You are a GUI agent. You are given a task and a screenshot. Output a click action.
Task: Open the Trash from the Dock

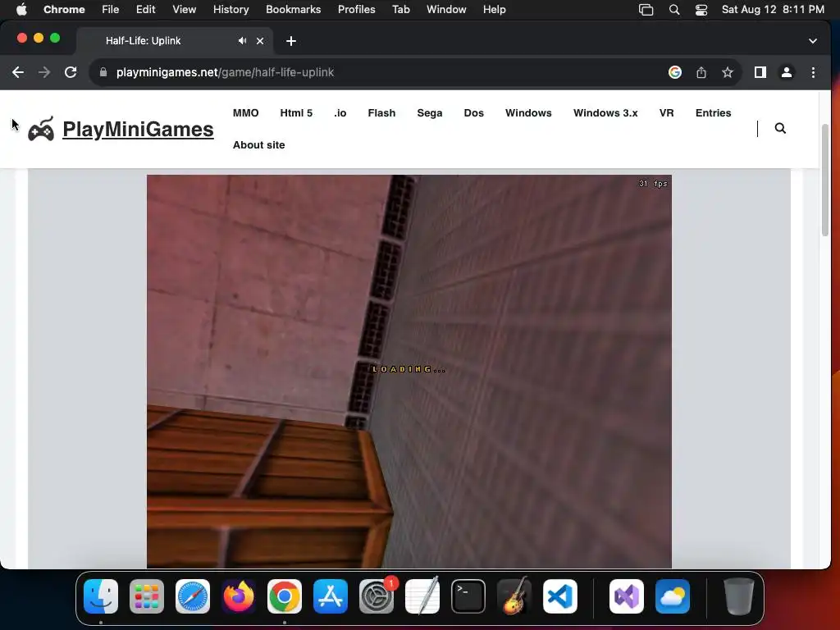[x=739, y=596]
